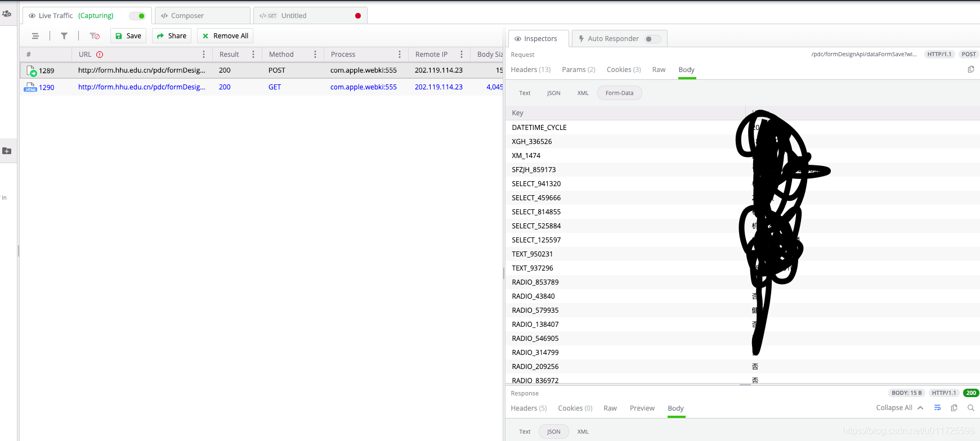
Task: Open the Composer tab
Action: 202,16
